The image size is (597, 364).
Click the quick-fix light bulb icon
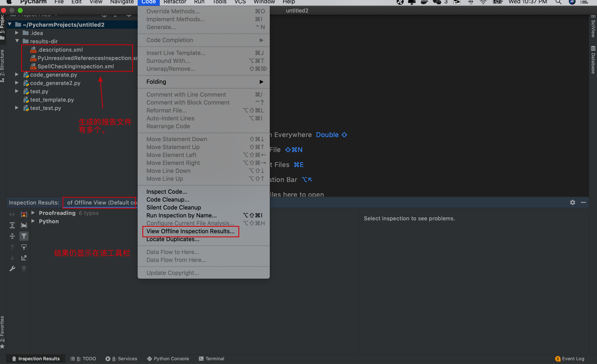point(24,268)
